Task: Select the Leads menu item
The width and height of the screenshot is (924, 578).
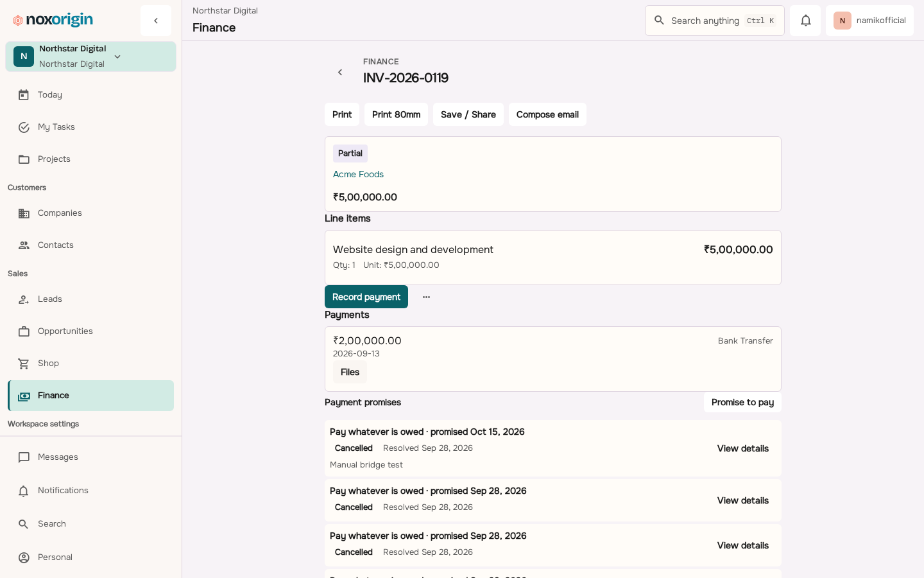Action: click(90, 299)
